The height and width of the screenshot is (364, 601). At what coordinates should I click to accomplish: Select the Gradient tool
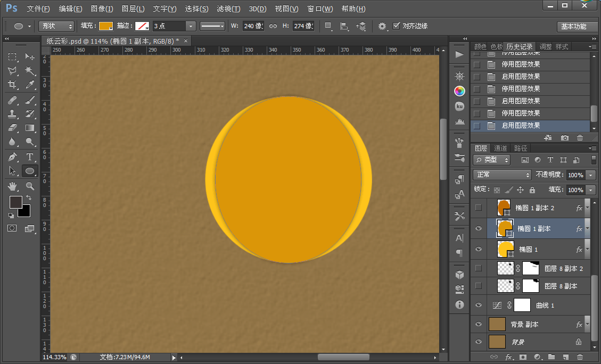30,128
